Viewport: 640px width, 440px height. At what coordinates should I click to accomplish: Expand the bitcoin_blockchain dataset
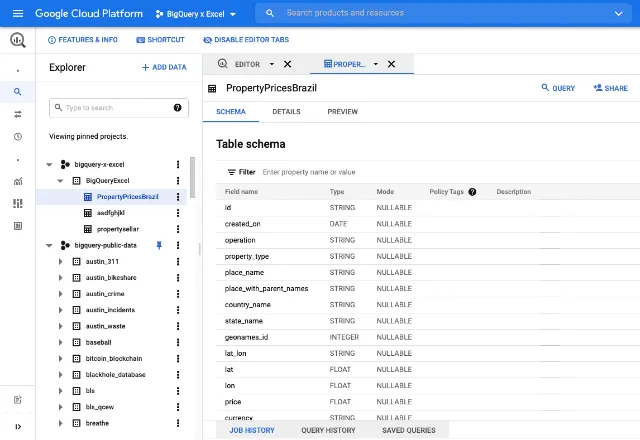[x=60, y=358]
